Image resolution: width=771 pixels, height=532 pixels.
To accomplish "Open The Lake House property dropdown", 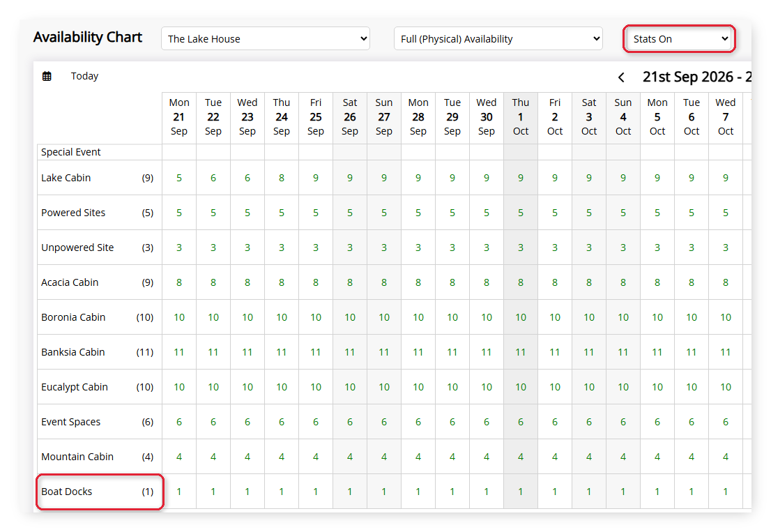I will coord(266,39).
